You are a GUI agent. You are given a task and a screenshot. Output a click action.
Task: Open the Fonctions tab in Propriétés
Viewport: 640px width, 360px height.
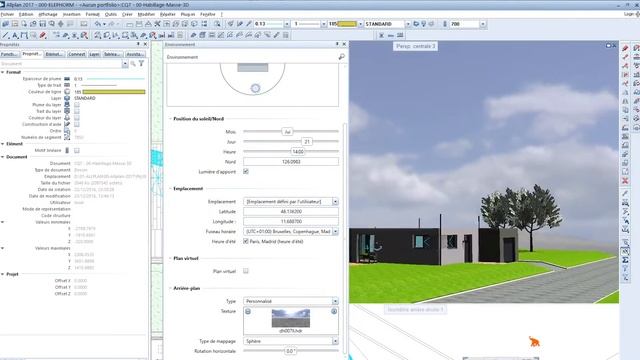(9, 54)
